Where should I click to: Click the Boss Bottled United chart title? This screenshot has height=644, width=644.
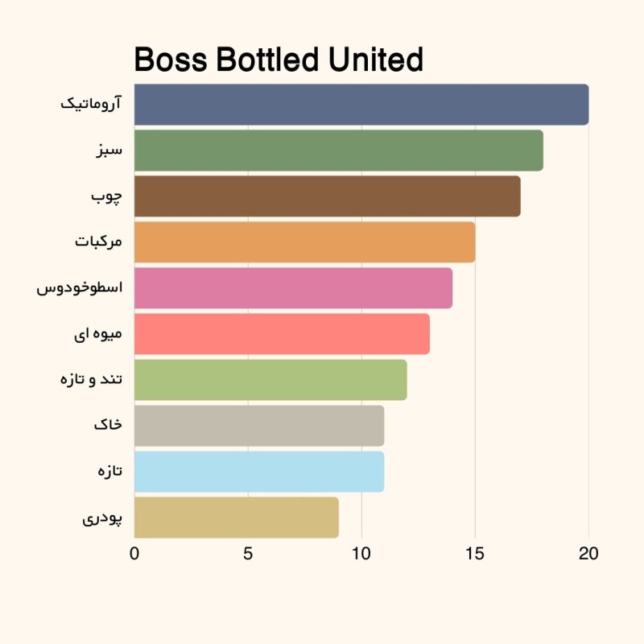point(279,60)
